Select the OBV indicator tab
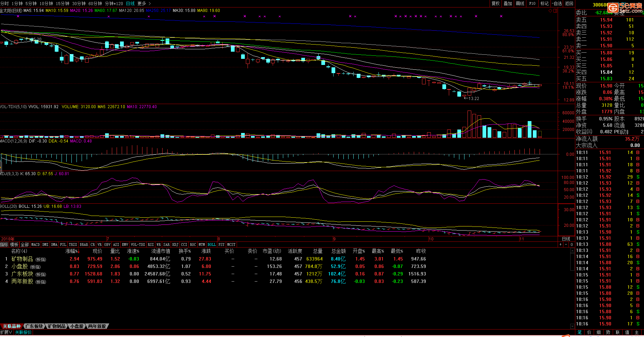This screenshot has height=337, width=644. [x=107, y=245]
